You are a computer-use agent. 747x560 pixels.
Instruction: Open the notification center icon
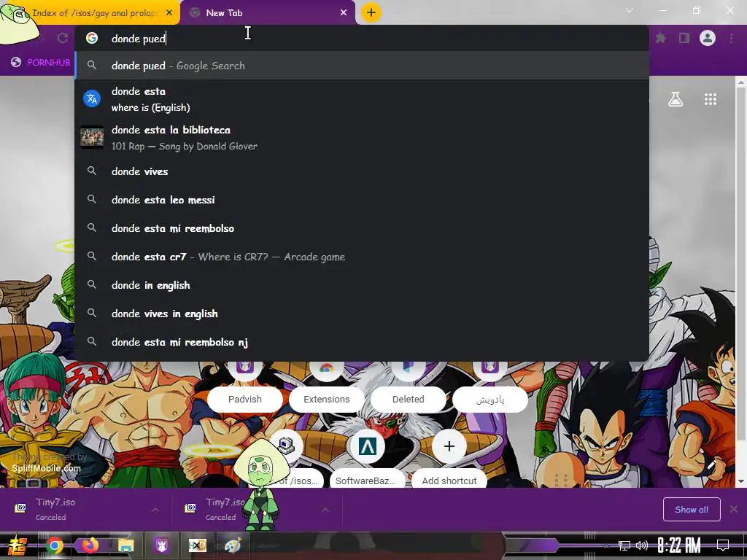[723, 545]
